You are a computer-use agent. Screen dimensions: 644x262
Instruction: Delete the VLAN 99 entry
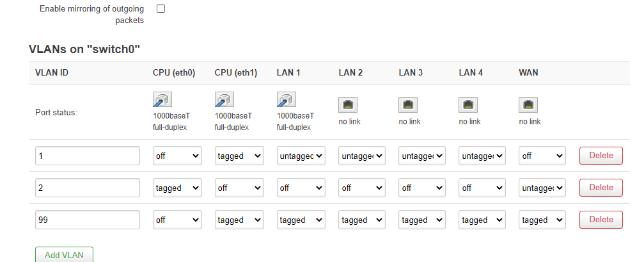[601, 220]
